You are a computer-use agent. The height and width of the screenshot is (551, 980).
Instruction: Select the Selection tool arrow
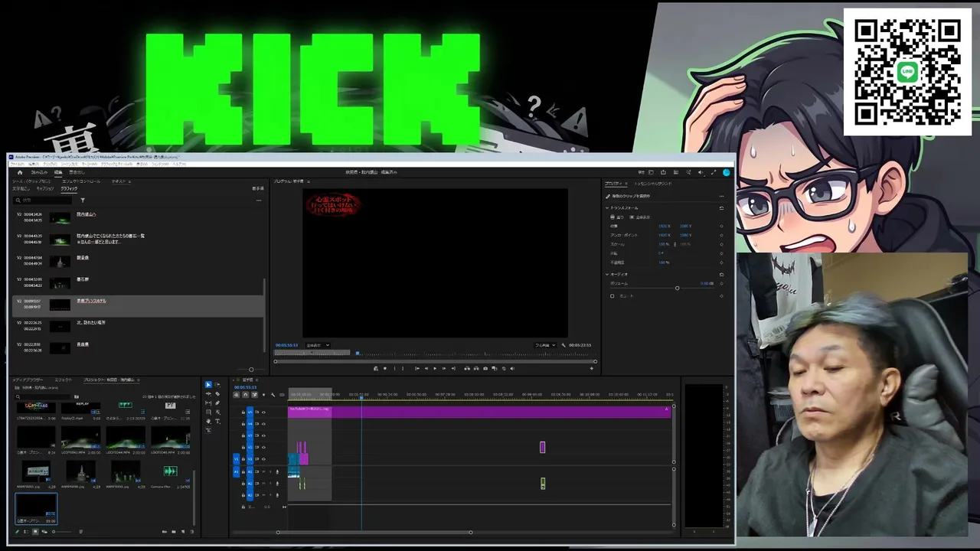coord(208,385)
